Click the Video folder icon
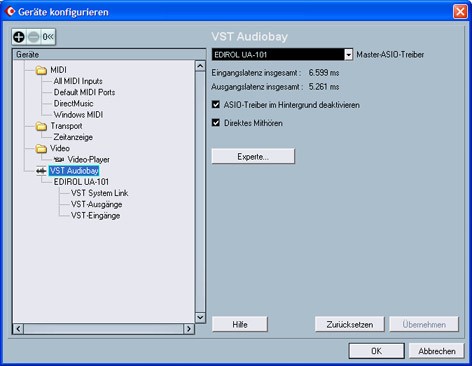The image size is (472, 366). coord(41,149)
